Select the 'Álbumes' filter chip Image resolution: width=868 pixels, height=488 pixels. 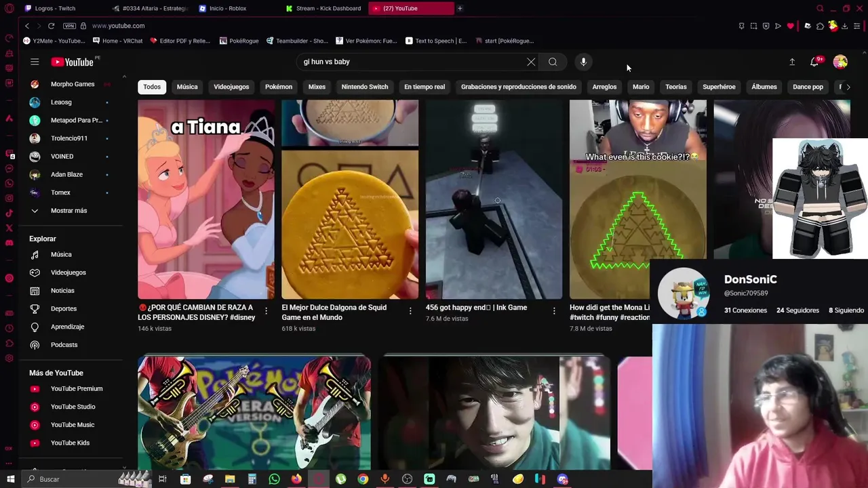(764, 87)
